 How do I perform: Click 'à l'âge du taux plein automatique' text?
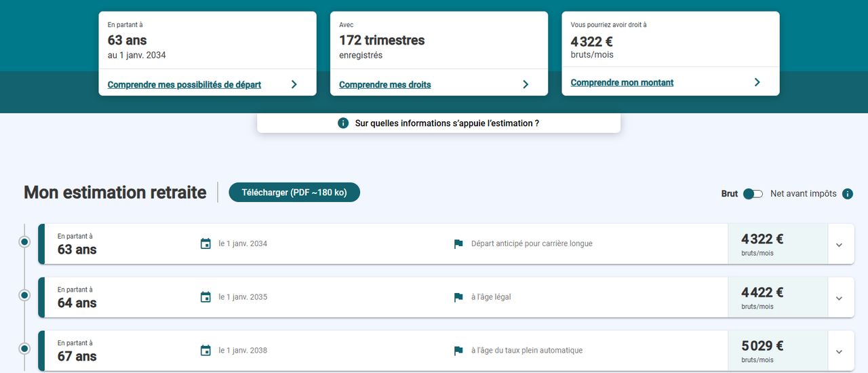pyautogui.click(x=527, y=351)
